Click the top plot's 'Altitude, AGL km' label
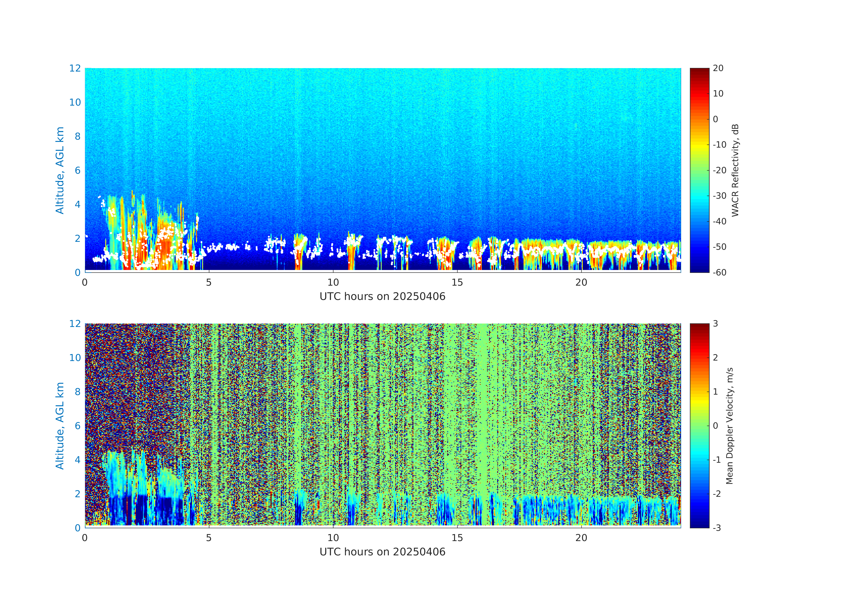 tap(60, 170)
